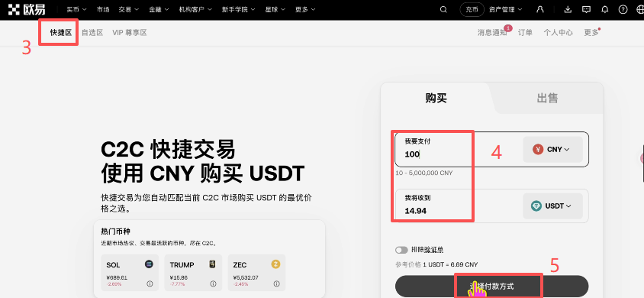The height and width of the screenshot is (298, 644).
Task: Toggle the 排除验证单 switch
Action: [401, 250]
